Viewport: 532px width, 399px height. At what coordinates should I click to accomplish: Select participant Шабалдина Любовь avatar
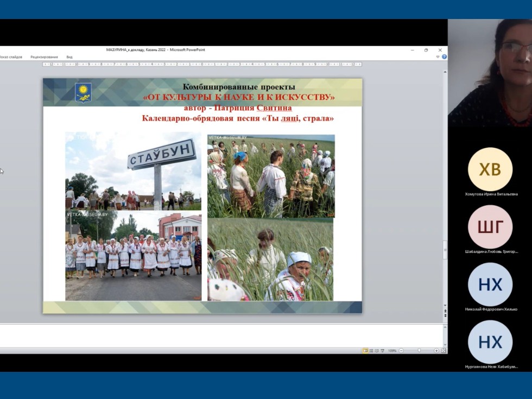point(490,227)
